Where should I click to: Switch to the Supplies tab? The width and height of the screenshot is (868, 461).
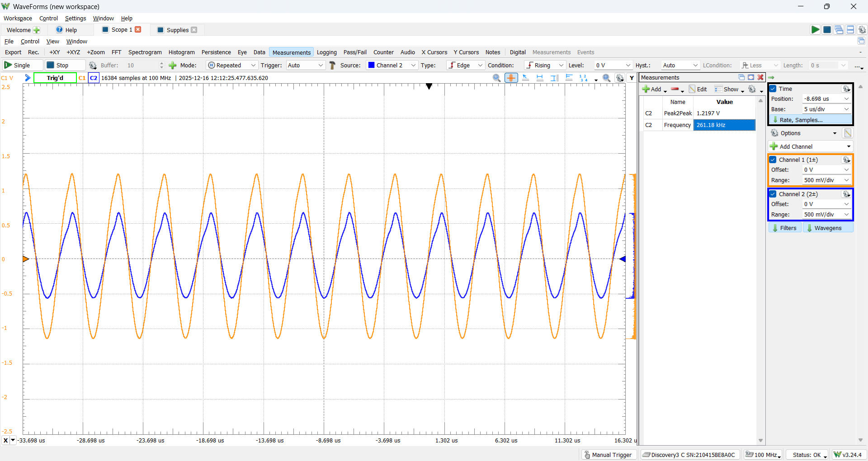pyautogui.click(x=177, y=30)
